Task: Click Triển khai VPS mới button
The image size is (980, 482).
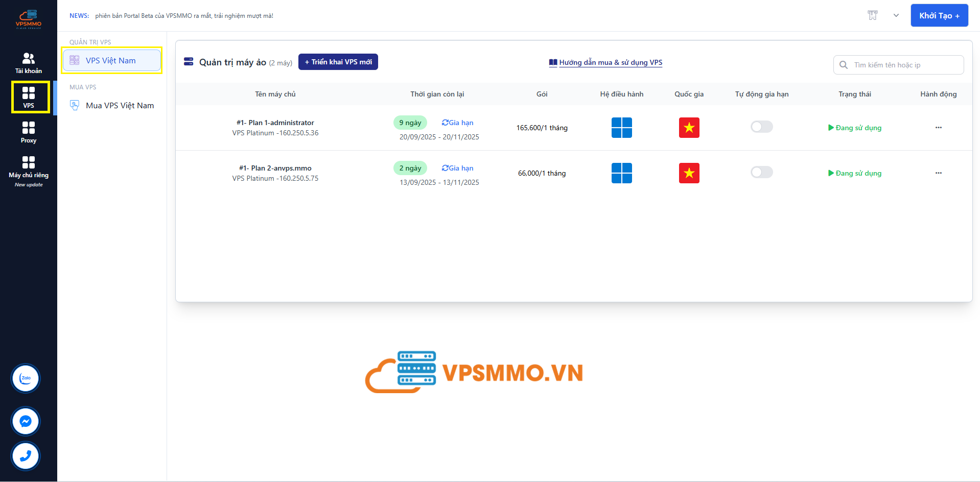Action: click(x=338, y=62)
